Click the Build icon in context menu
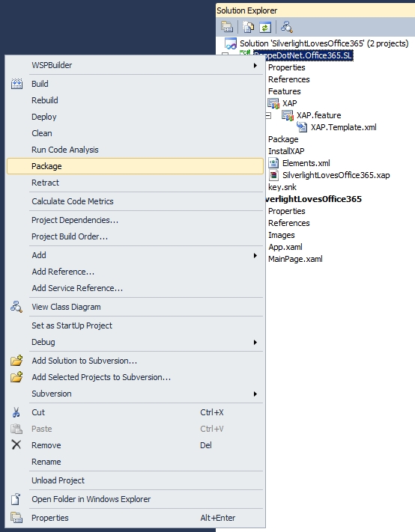The height and width of the screenshot is (532, 415). coord(16,84)
